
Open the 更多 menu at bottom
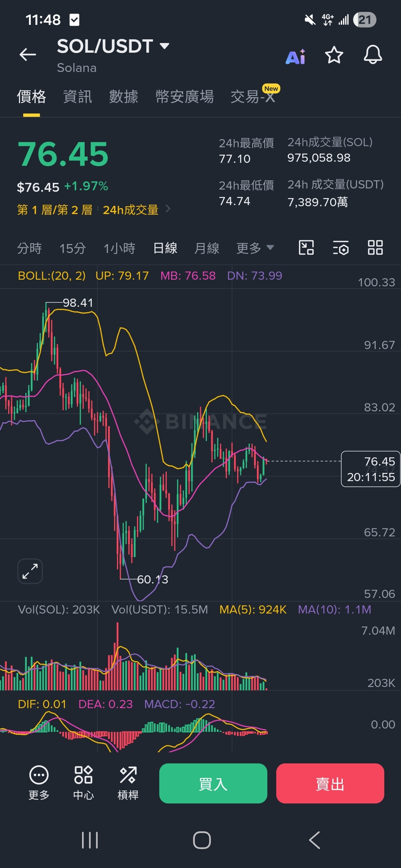[x=39, y=783]
